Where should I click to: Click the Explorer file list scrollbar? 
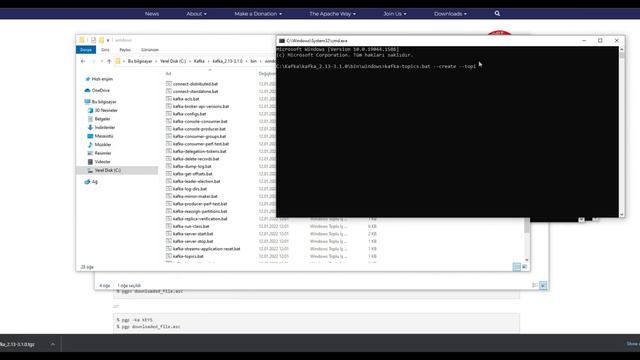[527, 240]
